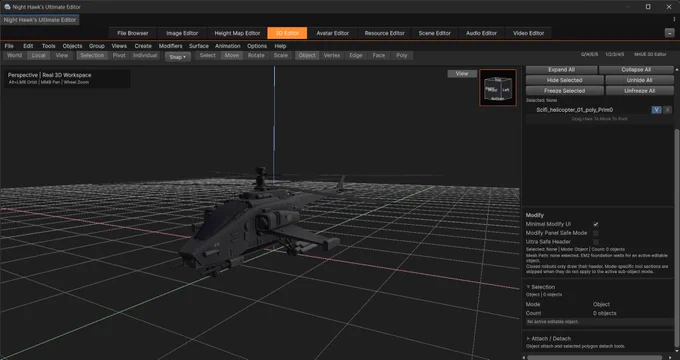Remove Scifi_helicopter row with its X button
Image resolution: width=680 pixels, height=360 pixels.
pyautogui.click(x=667, y=110)
